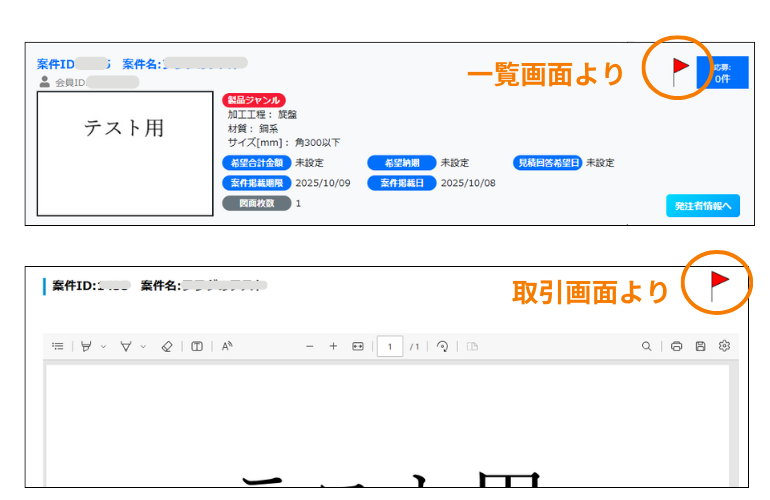Image resolution: width=770 pixels, height=500 pixels.
Task: Open the blue 案件ID link on list card
Action: tap(74, 64)
